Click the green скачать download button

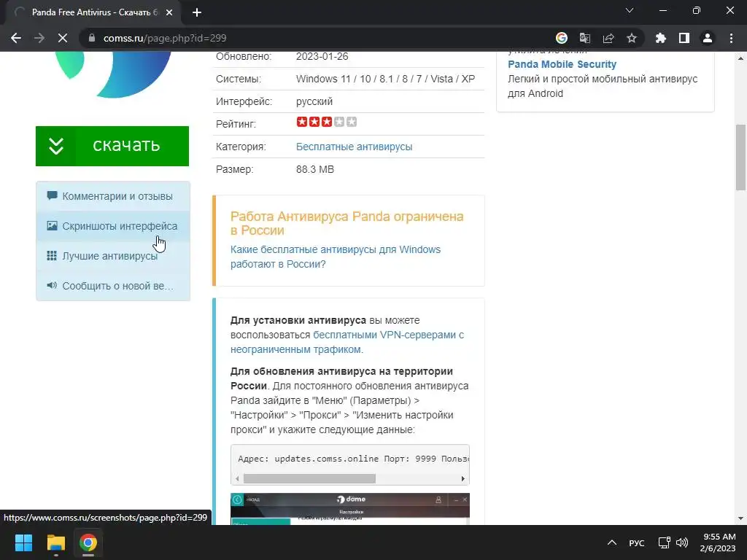(112, 146)
